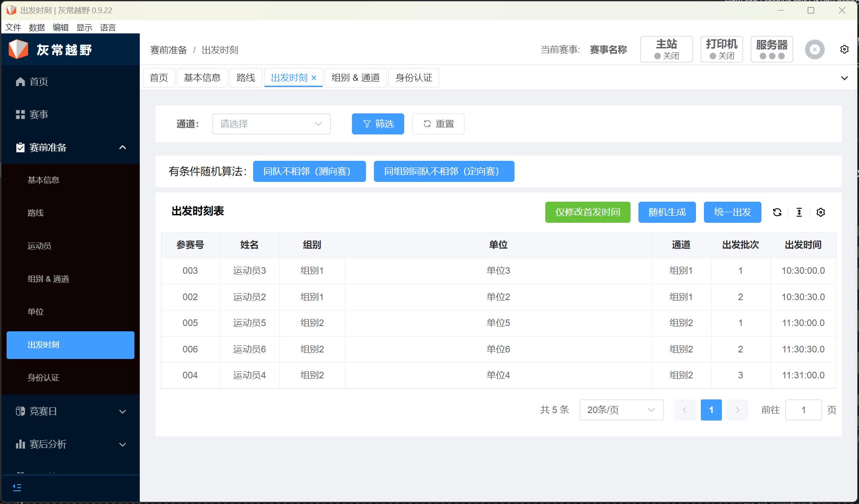Toggle 主站 connection status
This screenshot has width=859, height=504.
coord(666,49)
